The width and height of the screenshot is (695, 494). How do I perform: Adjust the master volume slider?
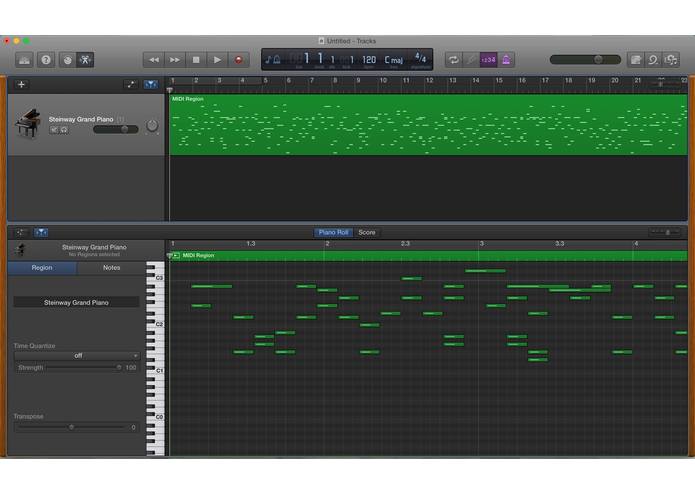(x=585, y=59)
